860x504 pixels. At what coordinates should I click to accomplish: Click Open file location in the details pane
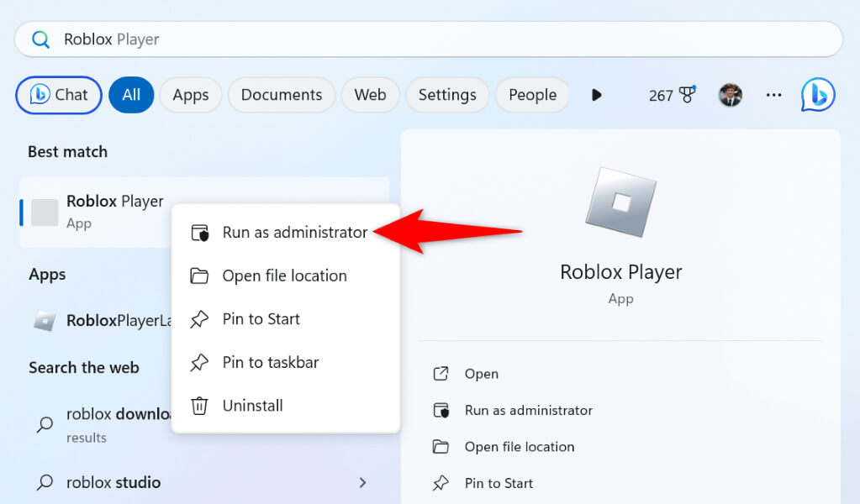pos(519,447)
